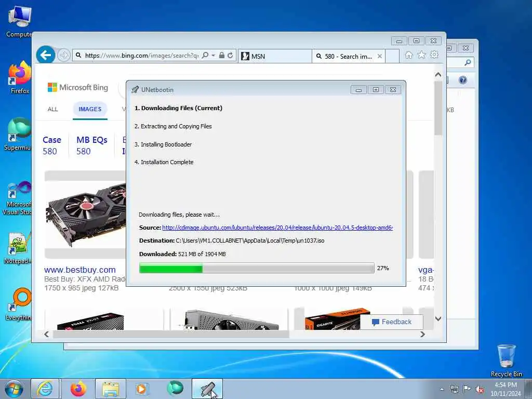
Task: Open the Internet Explorer home page icon
Action: tap(409, 55)
